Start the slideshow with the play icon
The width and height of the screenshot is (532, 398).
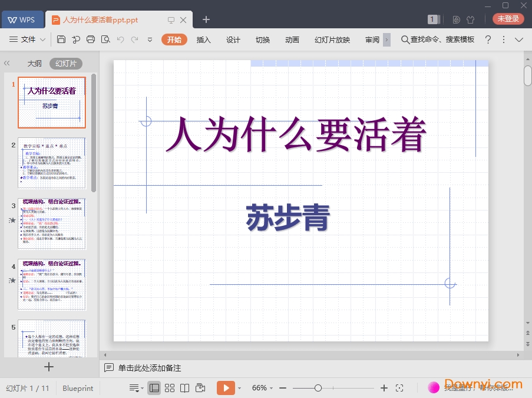pos(226,388)
